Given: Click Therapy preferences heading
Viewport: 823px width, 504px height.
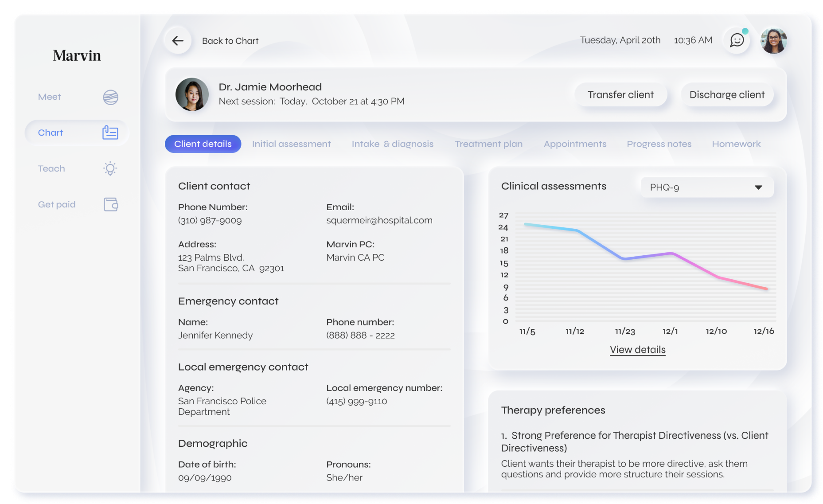Looking at the screenshot, I should coord(553,410).
